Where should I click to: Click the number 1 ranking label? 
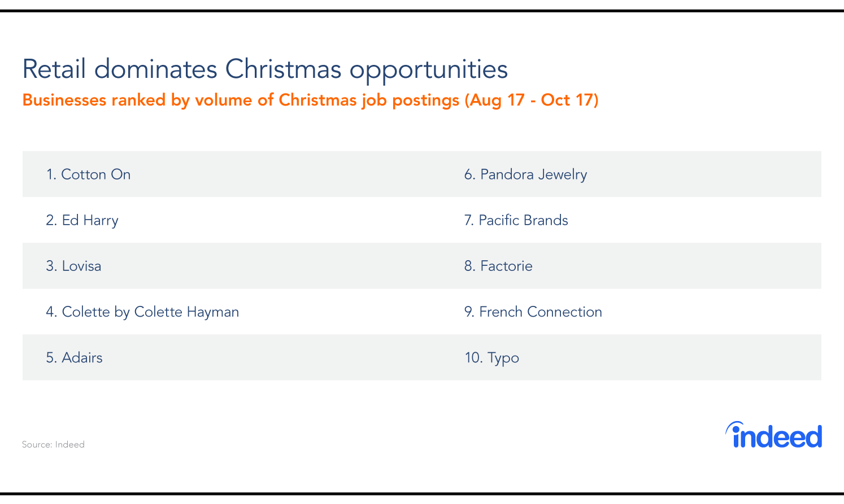(51, 174)
